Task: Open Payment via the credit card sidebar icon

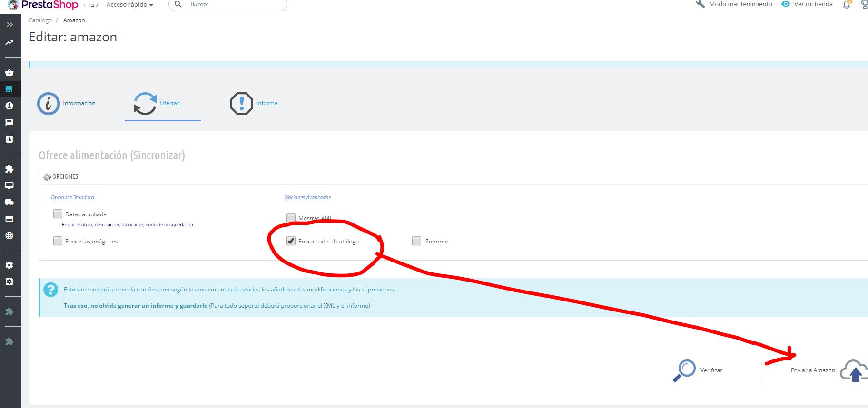Action: tap(9, 219)
